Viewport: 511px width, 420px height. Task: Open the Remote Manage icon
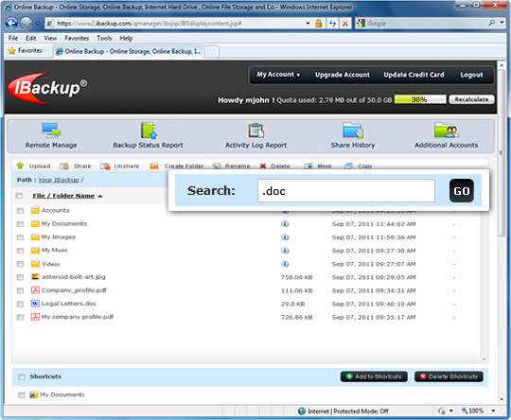click(x=51, y=131)
